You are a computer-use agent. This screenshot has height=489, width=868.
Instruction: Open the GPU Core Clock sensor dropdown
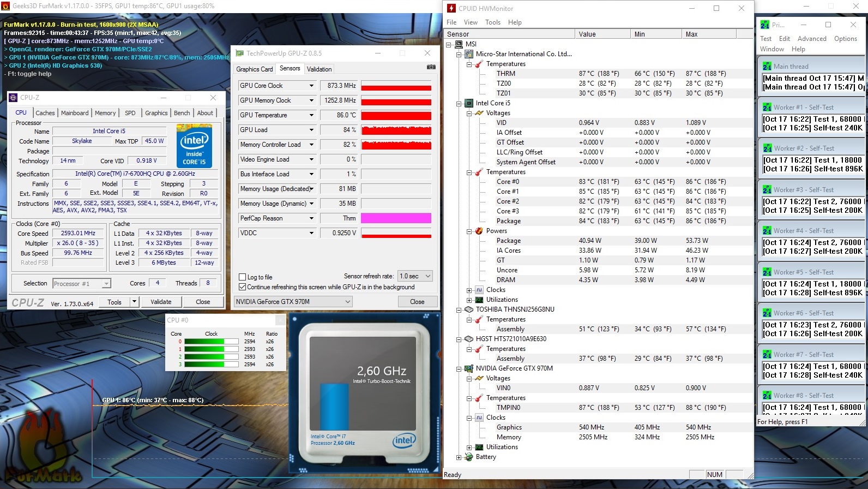click(x=312, y=86)
